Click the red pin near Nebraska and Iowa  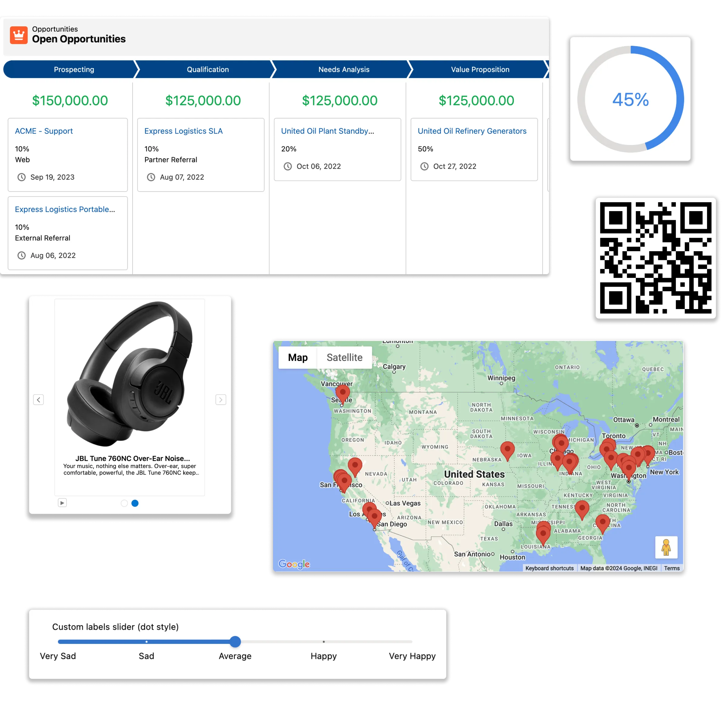[x=507, y=449]
